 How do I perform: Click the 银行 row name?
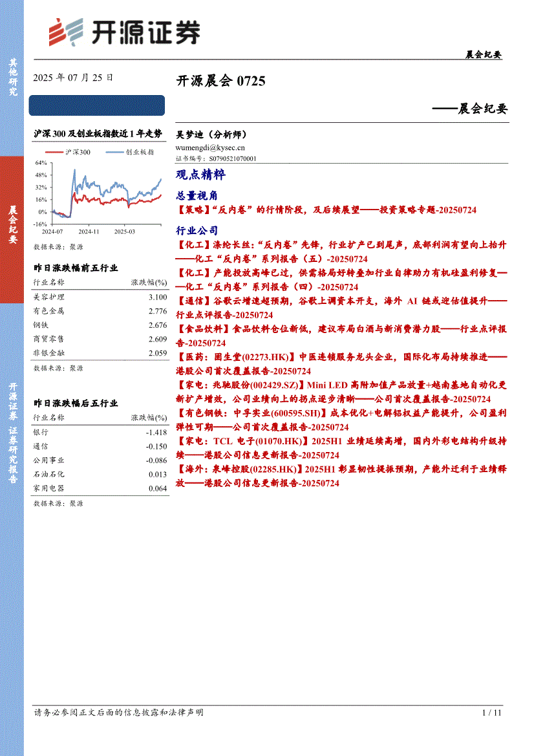(41, 433)
